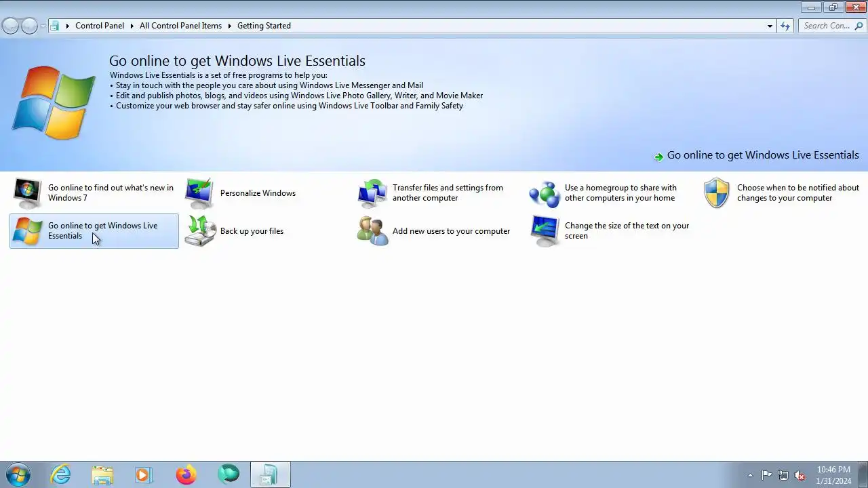This screenshot has width=868, height=488.
Task: Minimize the Control Panel window
Action: coord(811,7)
